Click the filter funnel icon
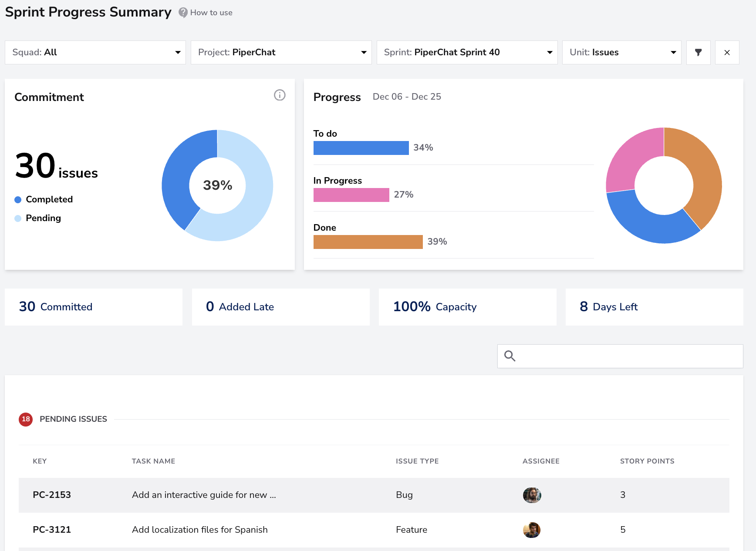 [x=698, y=53]
